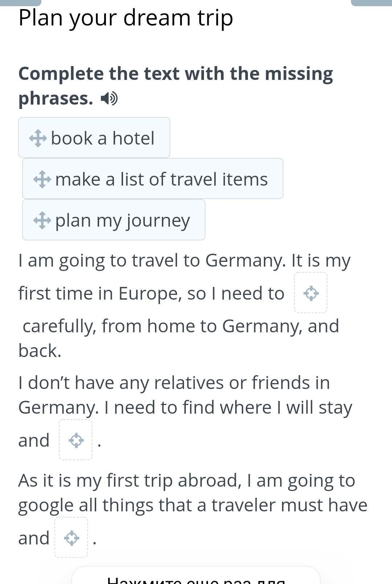The image size is (392, 584).
Task: Click the text "carefully, from home to Germany, and back"
Action: click(180, 326)
